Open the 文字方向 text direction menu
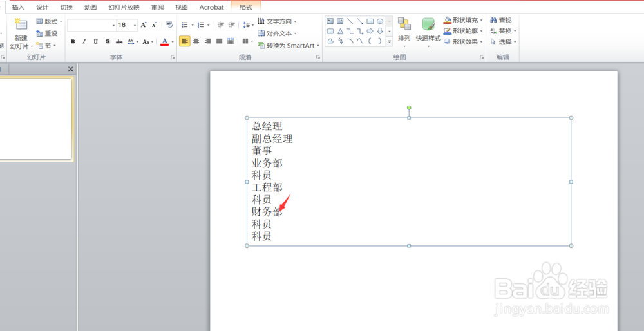 pos(277,21)
